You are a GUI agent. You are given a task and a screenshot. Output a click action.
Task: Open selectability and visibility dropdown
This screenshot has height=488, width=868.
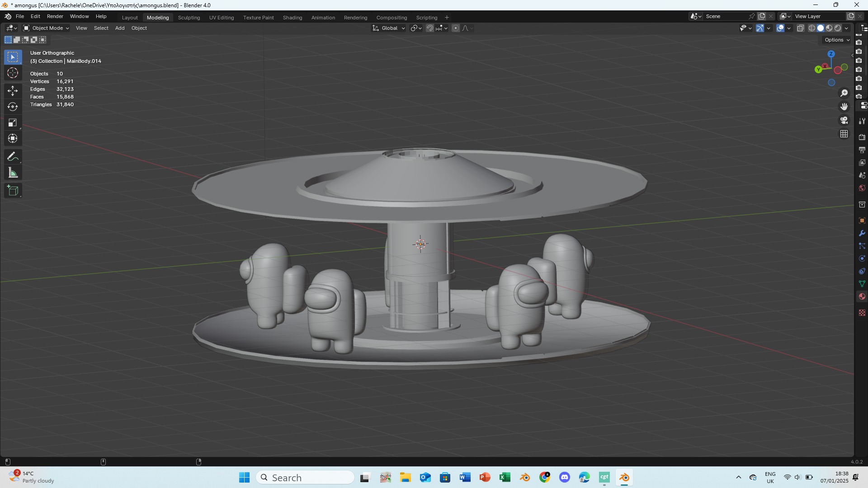pos(745,28)
